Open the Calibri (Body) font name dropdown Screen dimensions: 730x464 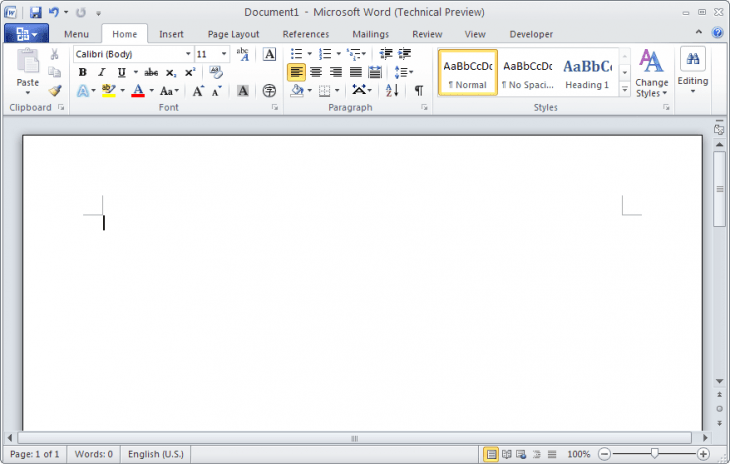click(188, 54)
